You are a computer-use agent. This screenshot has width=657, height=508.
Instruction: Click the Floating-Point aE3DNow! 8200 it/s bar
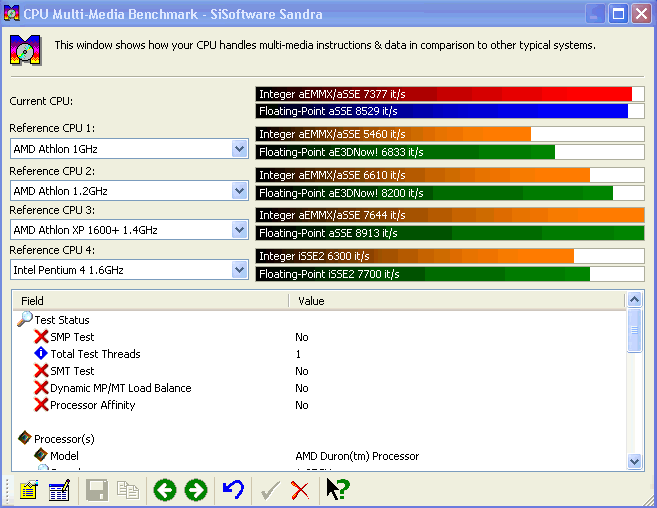(450, 193)
